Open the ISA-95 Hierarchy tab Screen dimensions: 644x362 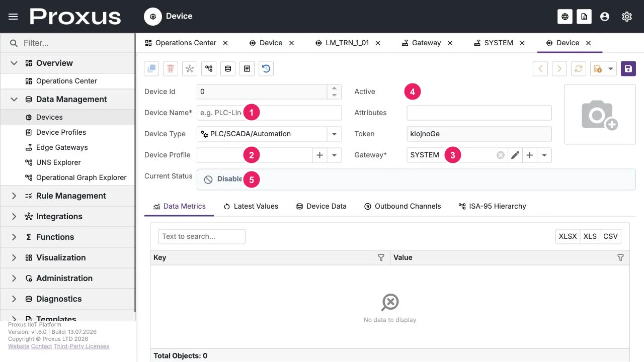tap(492, 206)
